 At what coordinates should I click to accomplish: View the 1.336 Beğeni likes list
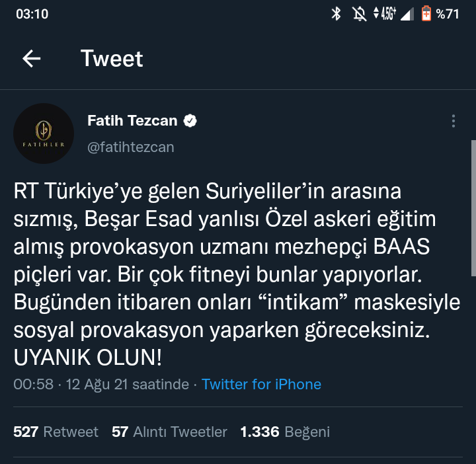click(284, 432)
